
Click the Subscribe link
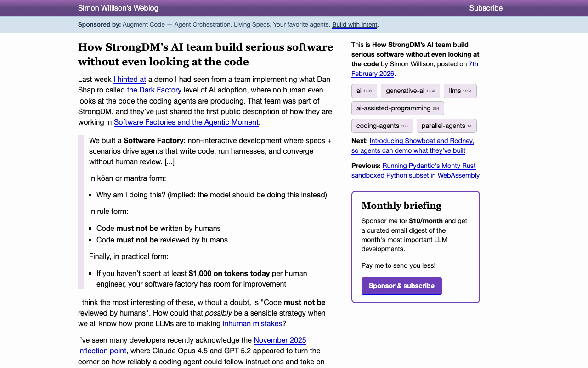486,8
